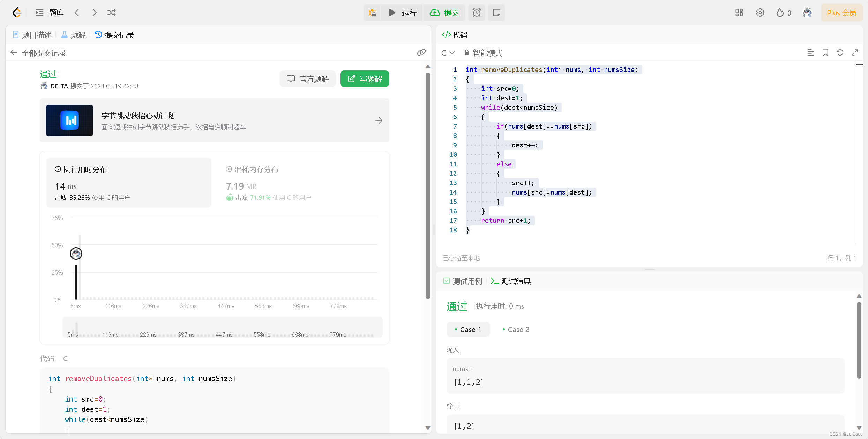868x439 pixels.
Task: Click the 写题解 green button
Action: point(365,79)
